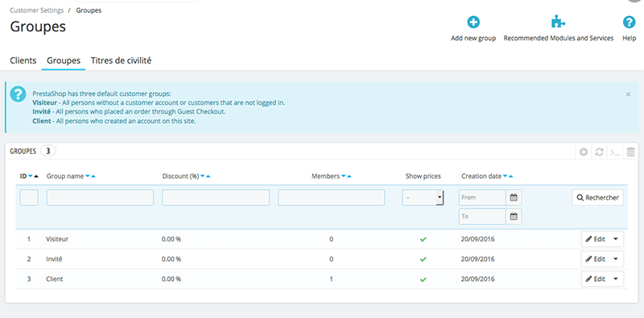Open the Show prices filter dropdown

pyautogui.click(x=423, y=197)
